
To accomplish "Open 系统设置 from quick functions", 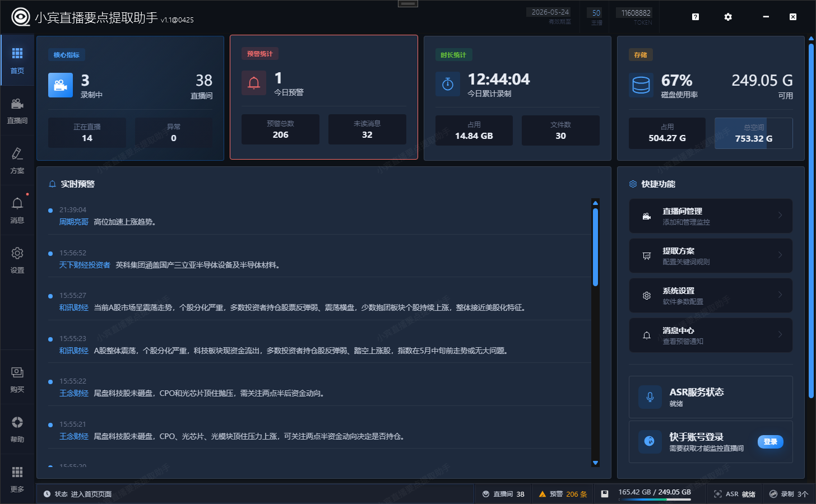I will pyautogui.click(x=711, y=295).
